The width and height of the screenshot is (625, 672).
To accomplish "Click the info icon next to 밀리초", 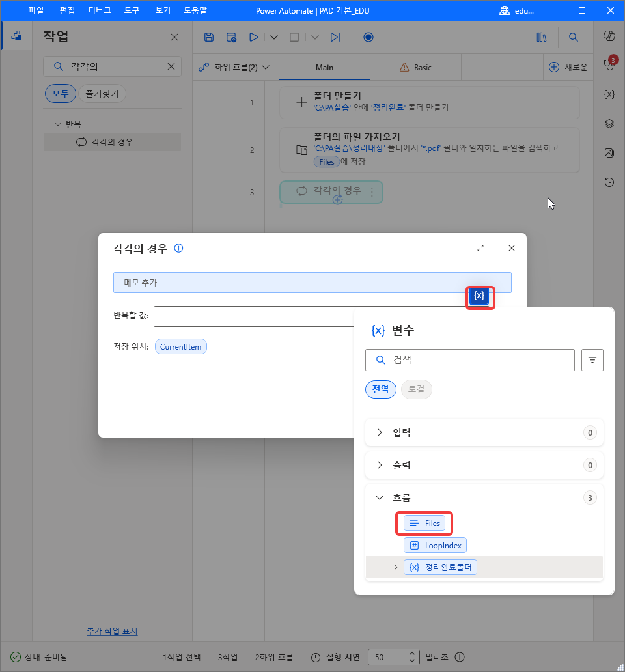I will 460,657.
